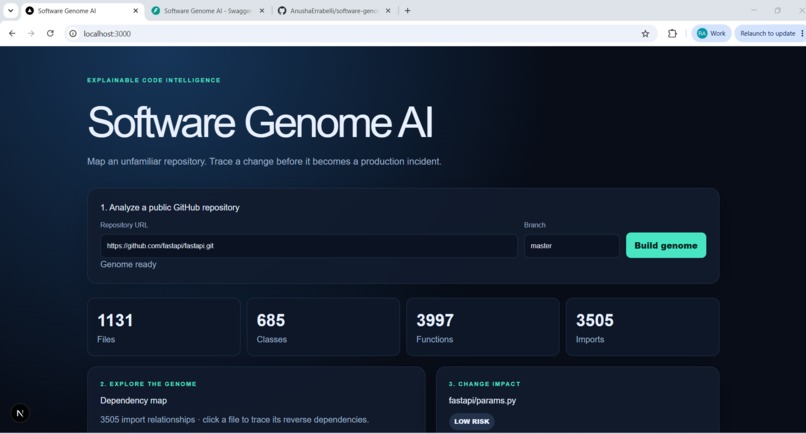Click the '3. CHANGE IMPACT' label
This screenshot has height=434, width=806.
(484, 384)
